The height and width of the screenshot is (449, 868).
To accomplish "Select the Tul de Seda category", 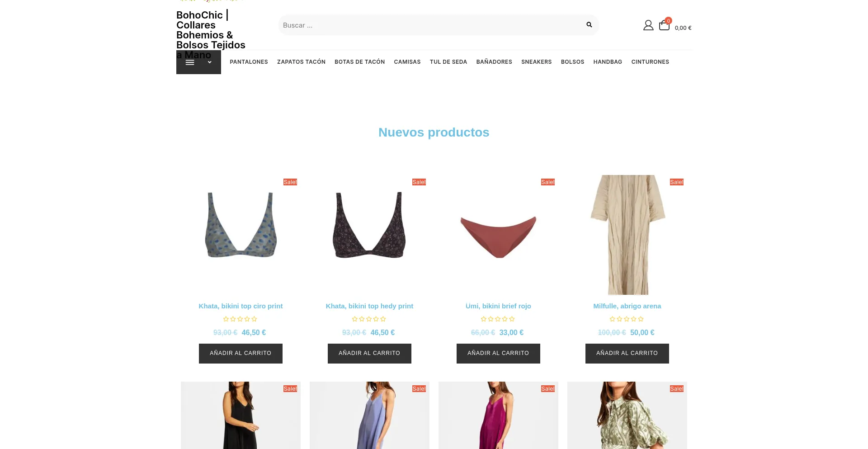I will tap(448, 62).
